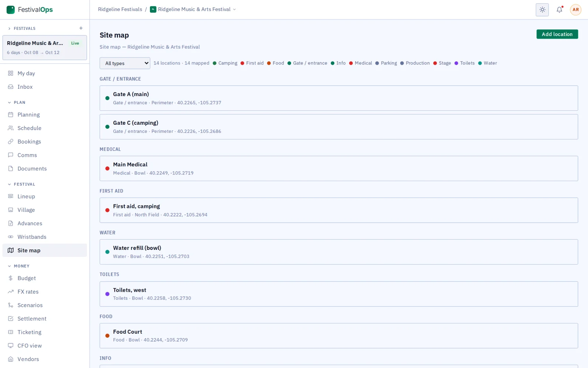588x368 pixels.
Task: Click the Comms chat bubble icon
Action: (11, 155)
